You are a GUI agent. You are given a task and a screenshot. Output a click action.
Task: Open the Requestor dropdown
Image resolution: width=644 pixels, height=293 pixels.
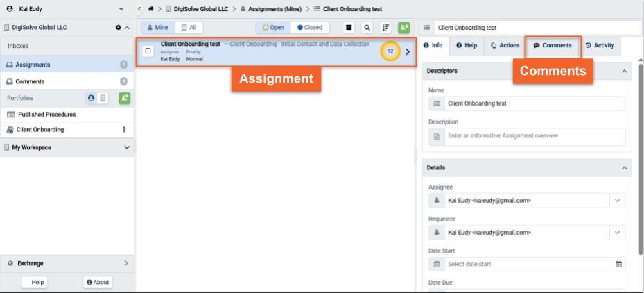coord(617,233)
